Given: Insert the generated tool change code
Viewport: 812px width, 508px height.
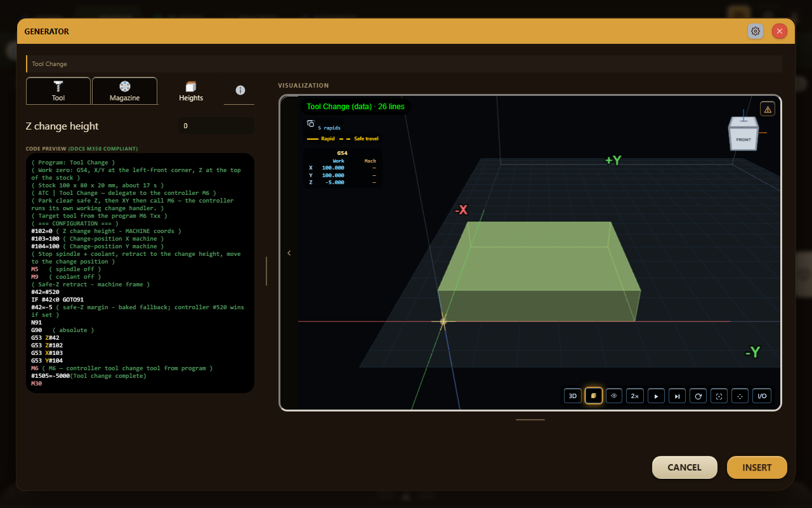Looking at the screenshot, I should pyautogui.click(x=757, y=467).
